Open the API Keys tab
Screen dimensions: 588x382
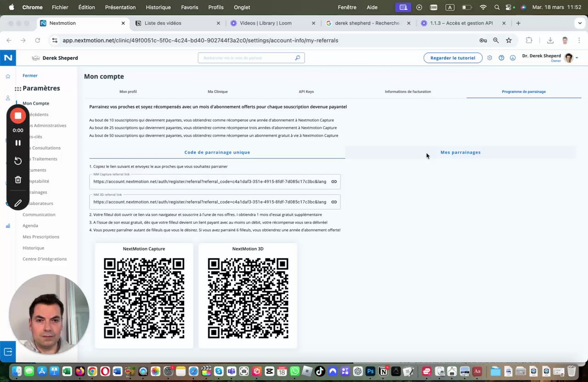(x=306, y=92)
